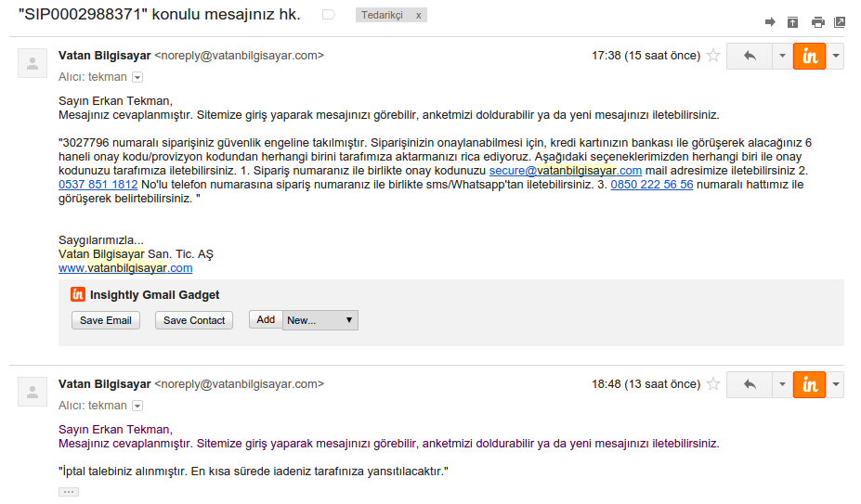Open the www.vatanbilgisayar.com link

pyautogui.click(x=125, y=268)
